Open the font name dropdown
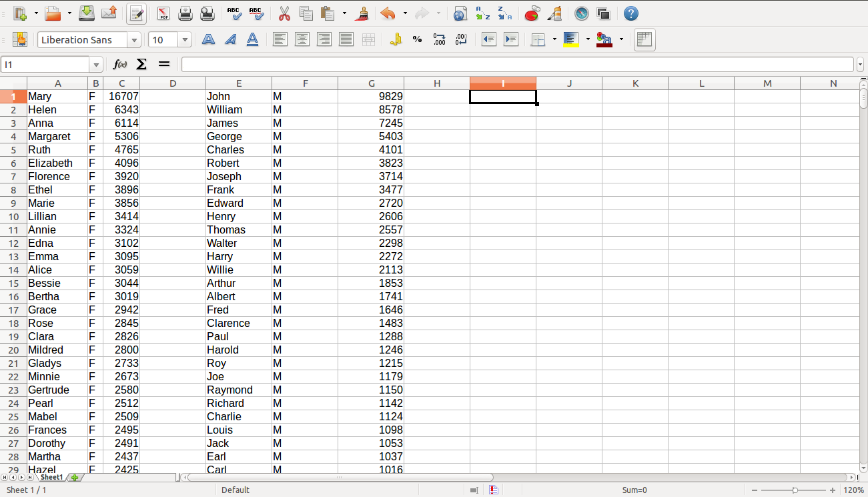This screenshot has height=497, width=868. [135, 40]
